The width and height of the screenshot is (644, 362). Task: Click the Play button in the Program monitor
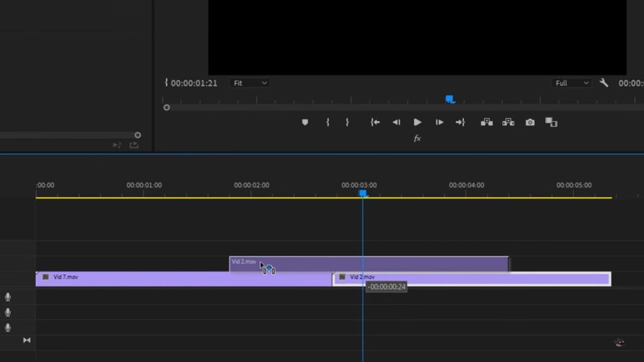pos(417,122)
